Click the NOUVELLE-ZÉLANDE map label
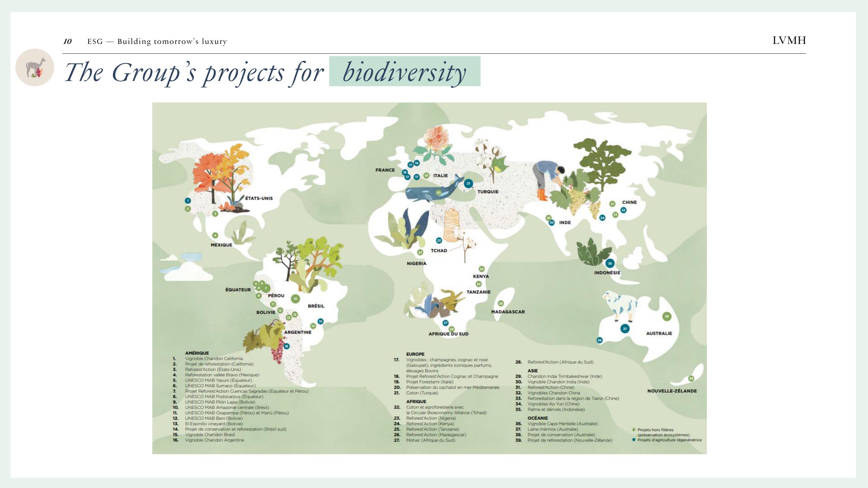The image size is (868, 488). pyautogui.click(x=672, y=391)
